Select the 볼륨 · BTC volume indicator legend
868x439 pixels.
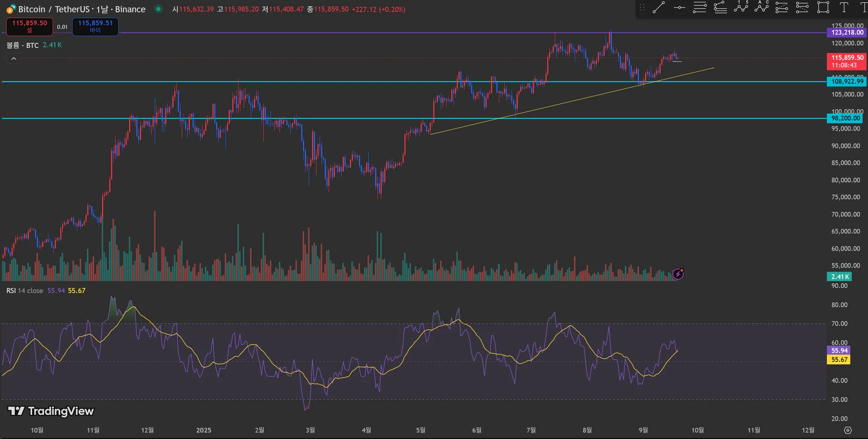click(23, 45)
